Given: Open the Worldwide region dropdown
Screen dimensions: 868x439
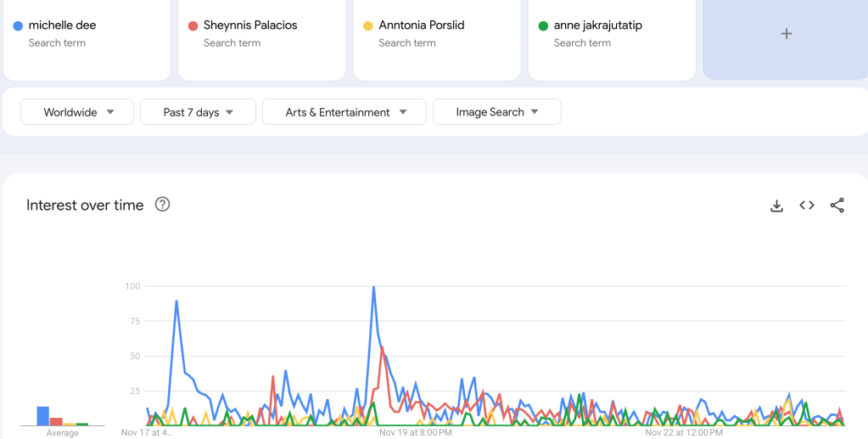Looking at the screenshot, I should [77, 112].
